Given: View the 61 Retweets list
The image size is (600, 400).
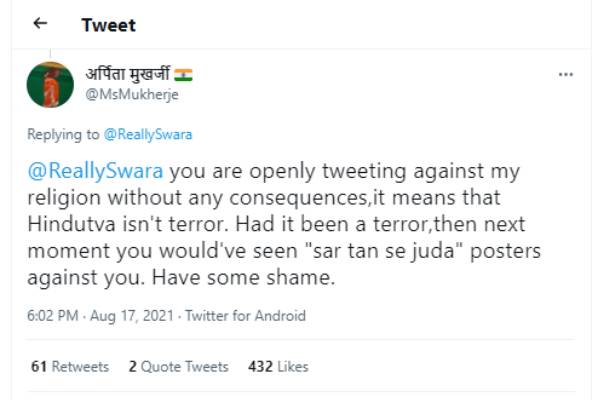Looking at the screenshot, I should click(69, 367).
